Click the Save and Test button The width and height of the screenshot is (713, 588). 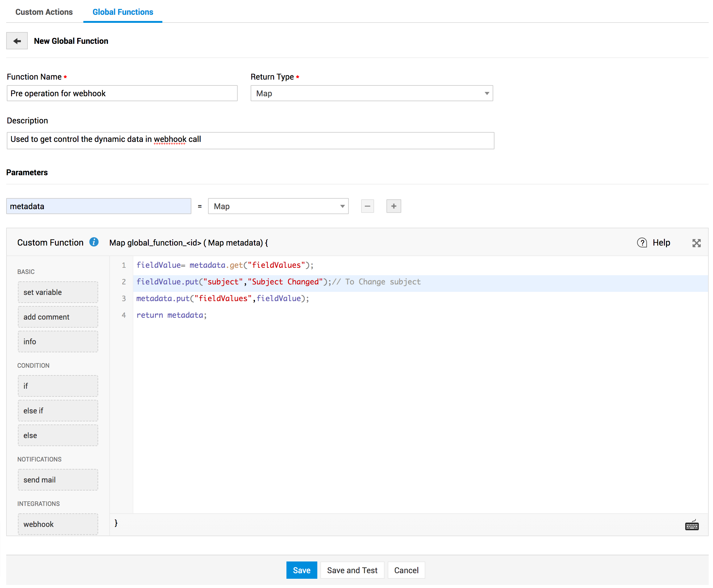coord(352,570)
